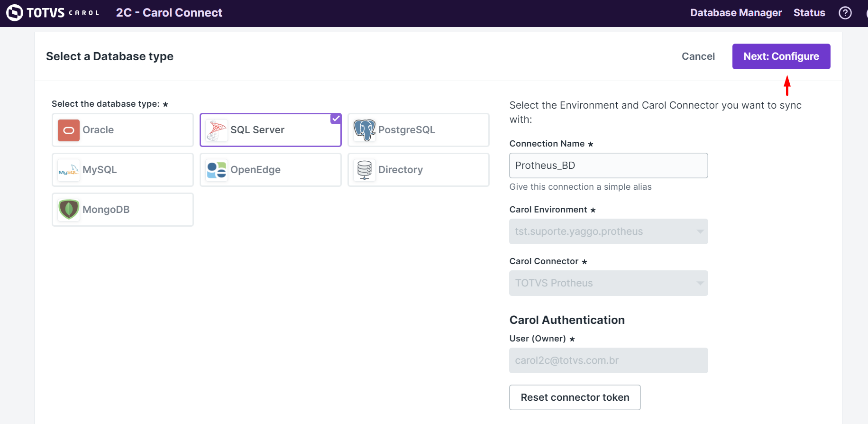Click the Carol Authentication heading

[567, 320]
